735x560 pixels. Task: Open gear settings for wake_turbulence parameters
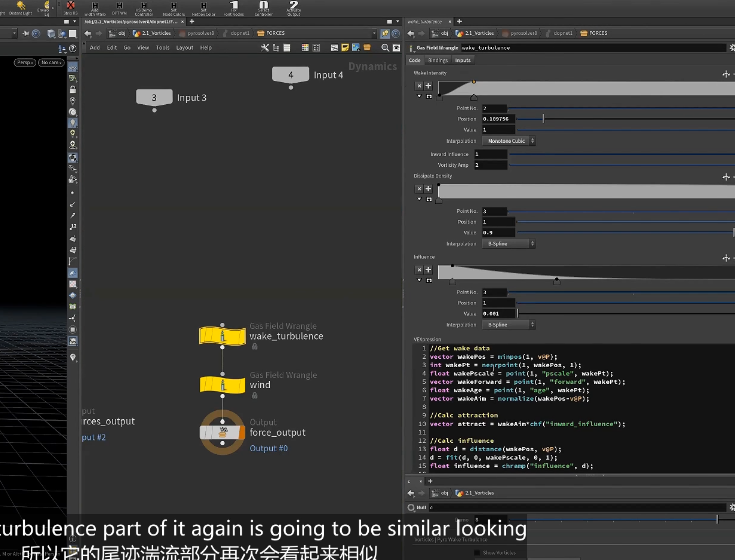coord(732,48)
